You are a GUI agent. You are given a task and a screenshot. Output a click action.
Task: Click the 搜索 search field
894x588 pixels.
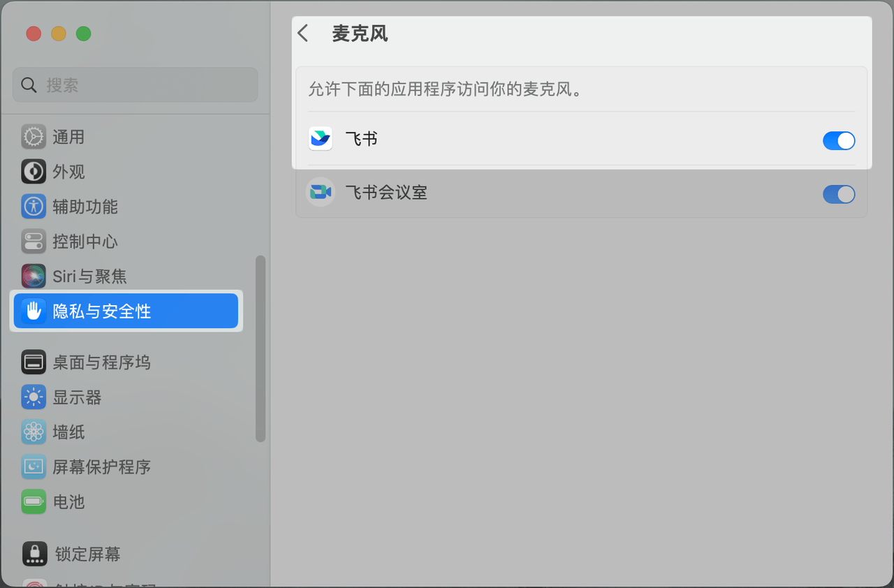pyautogui.click(x=134, y=84)
